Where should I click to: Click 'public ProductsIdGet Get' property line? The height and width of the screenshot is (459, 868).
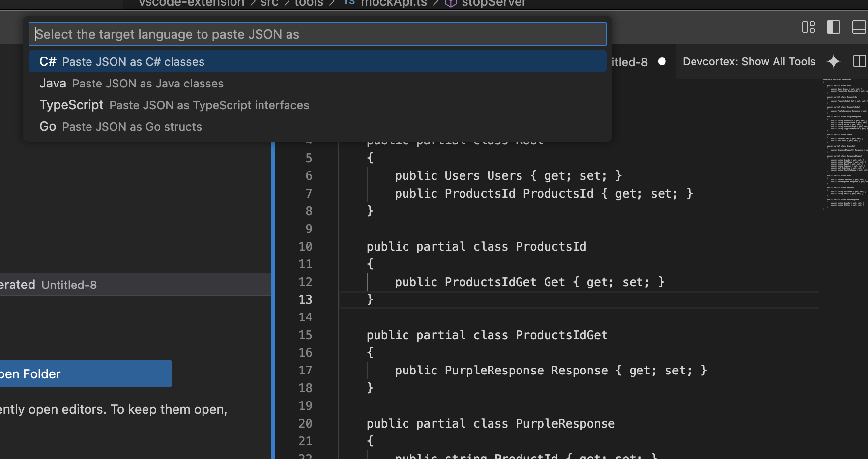click(529, 282)
